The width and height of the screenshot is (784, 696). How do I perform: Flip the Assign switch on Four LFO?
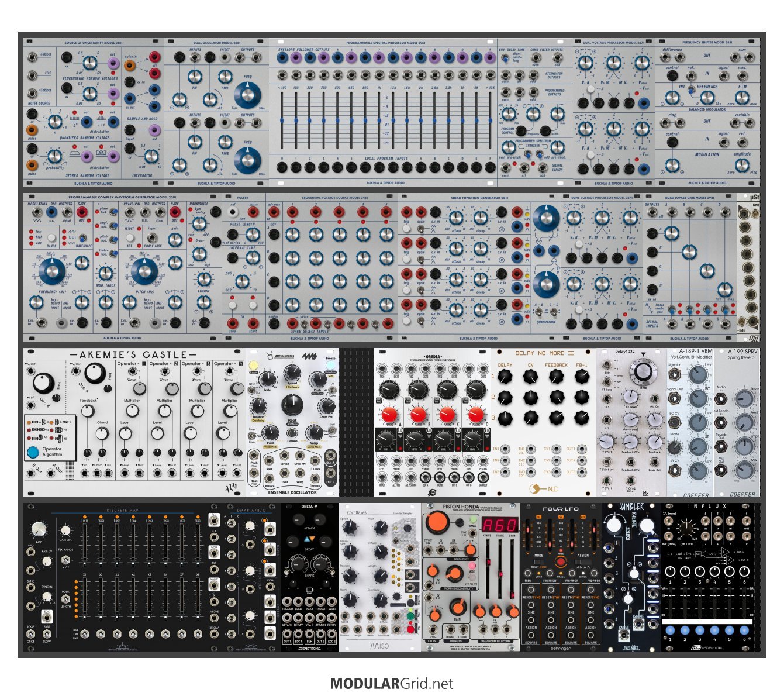click(583, 562)
